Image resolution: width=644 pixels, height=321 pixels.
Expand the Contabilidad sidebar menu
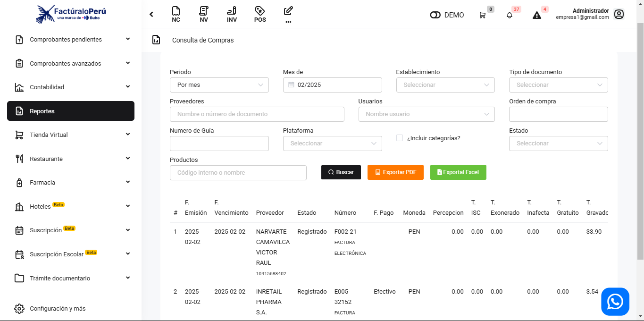point(71,87)
